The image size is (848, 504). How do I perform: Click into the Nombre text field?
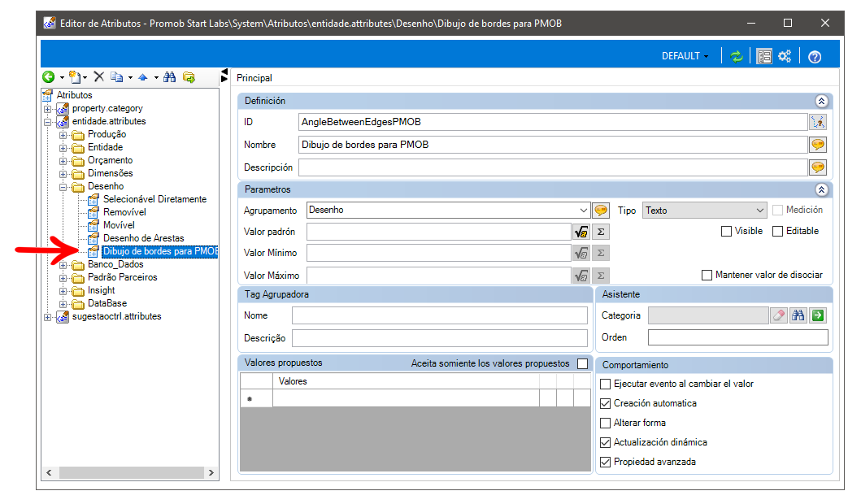pyautogui.click(x=553, y=145)
